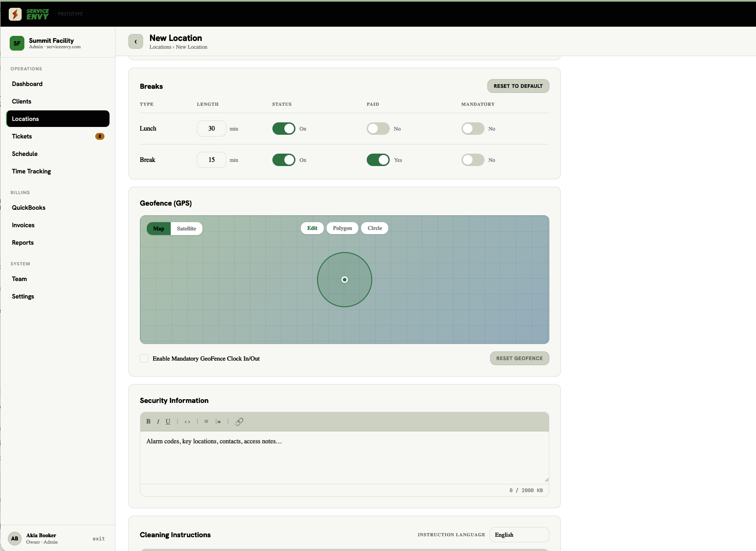Go back using the chevron button

[x=136, y=41]
